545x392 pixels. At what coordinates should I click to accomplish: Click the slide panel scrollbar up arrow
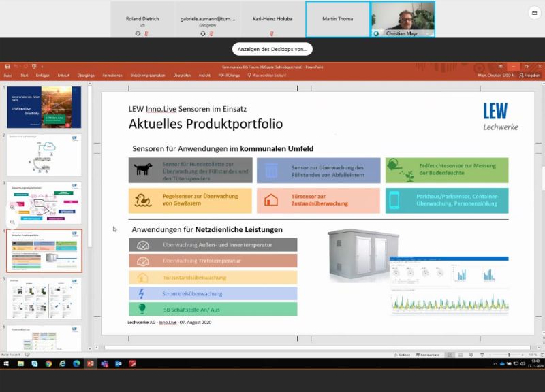click(90, 84)
